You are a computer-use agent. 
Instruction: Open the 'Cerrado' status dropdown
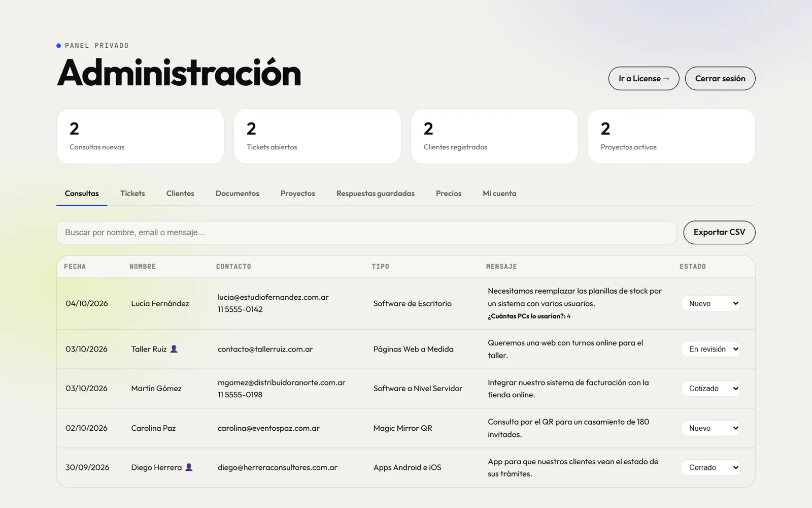(x=711, y=467)
